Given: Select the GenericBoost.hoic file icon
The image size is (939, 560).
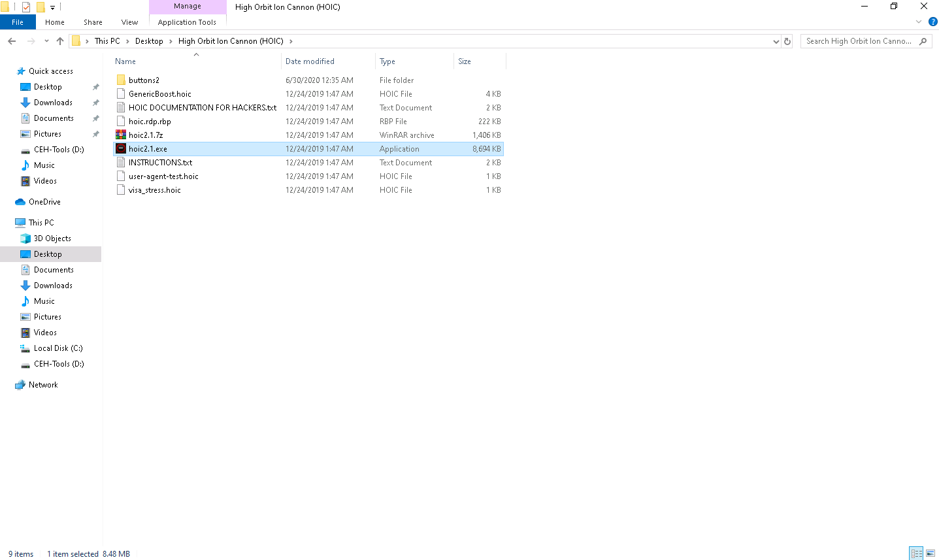Looking at the screenshot, I should point(121,94).
